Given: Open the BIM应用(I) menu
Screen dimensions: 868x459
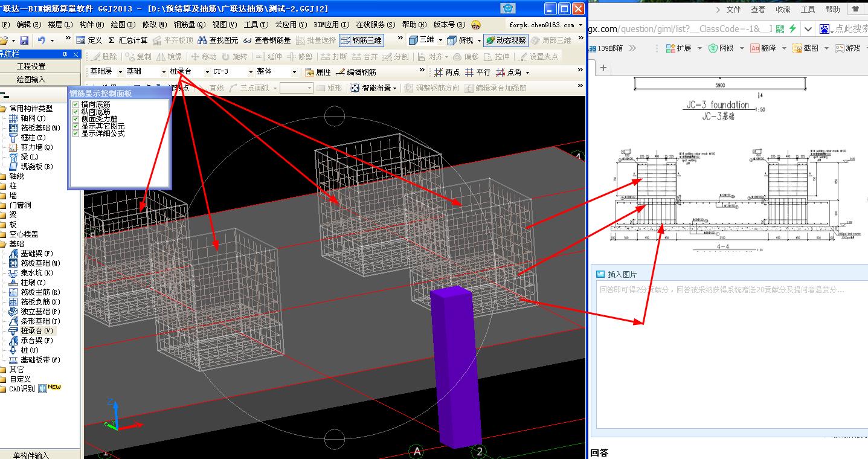Looking at the screenshot, I should (x=332, y=25).
